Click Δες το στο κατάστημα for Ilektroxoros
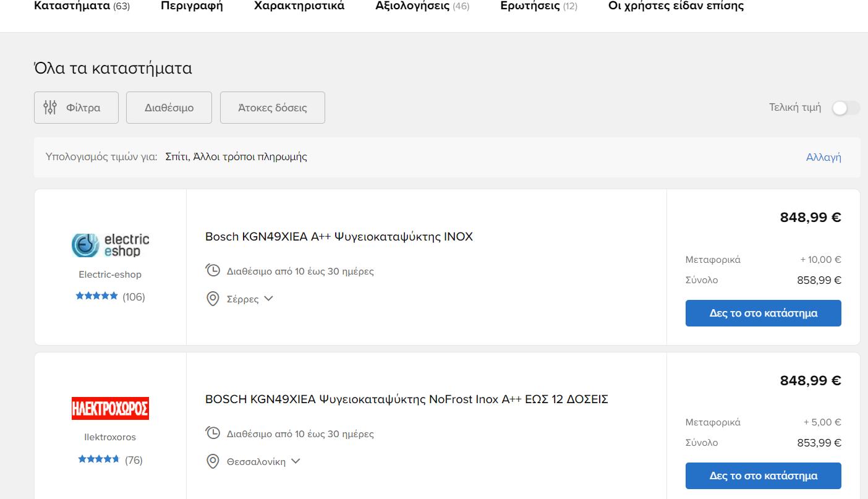This screenshot has width=868, height=499. [x=764, y=476]
